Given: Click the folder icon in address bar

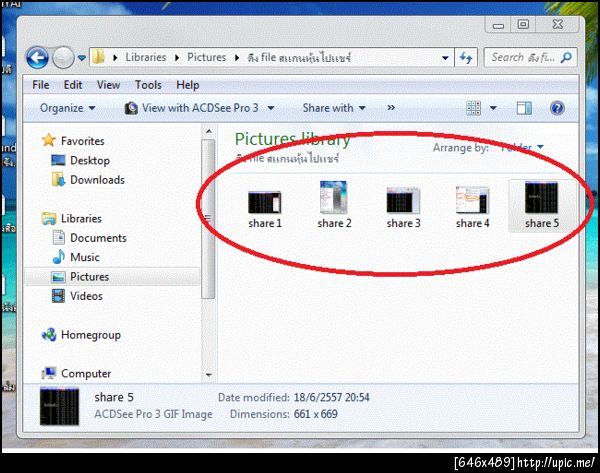Looking at the screenshot, I should tap(99, 58).
